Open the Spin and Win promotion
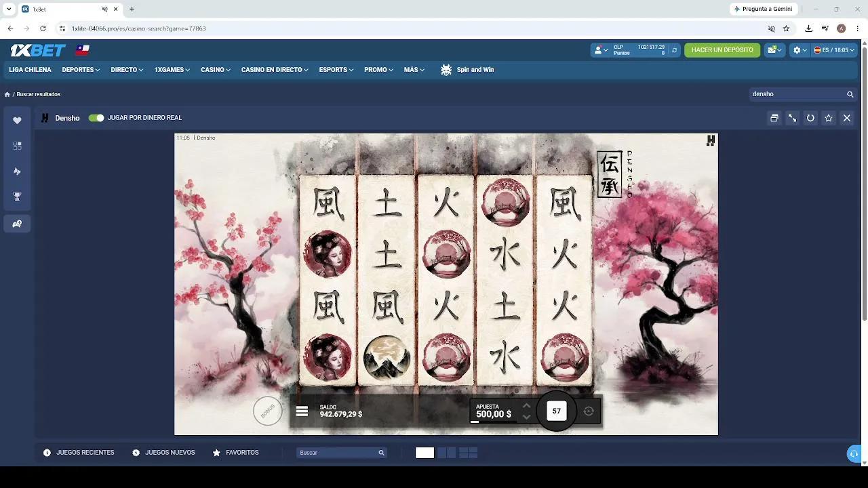868x488 pixels. [x=467, y=70]
